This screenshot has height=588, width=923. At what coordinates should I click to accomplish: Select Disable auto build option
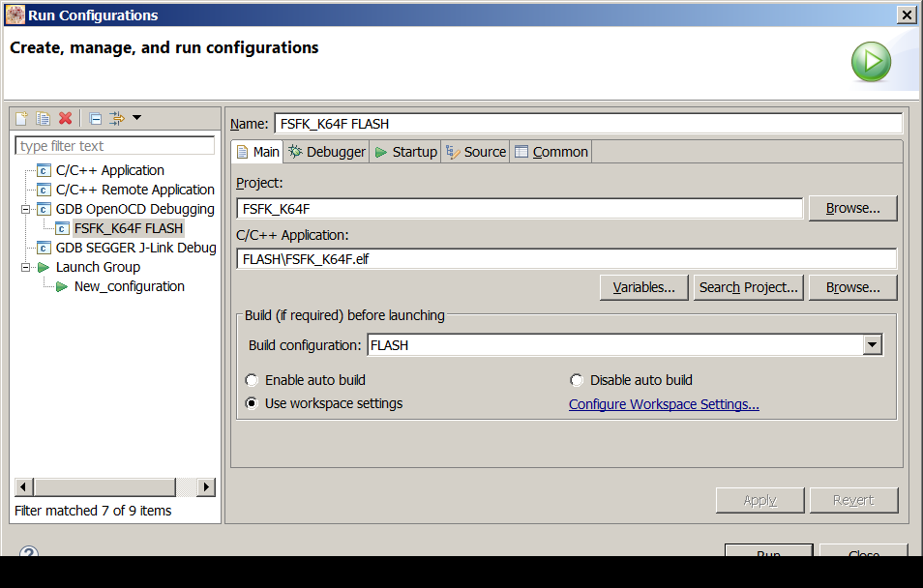point(578,380)
